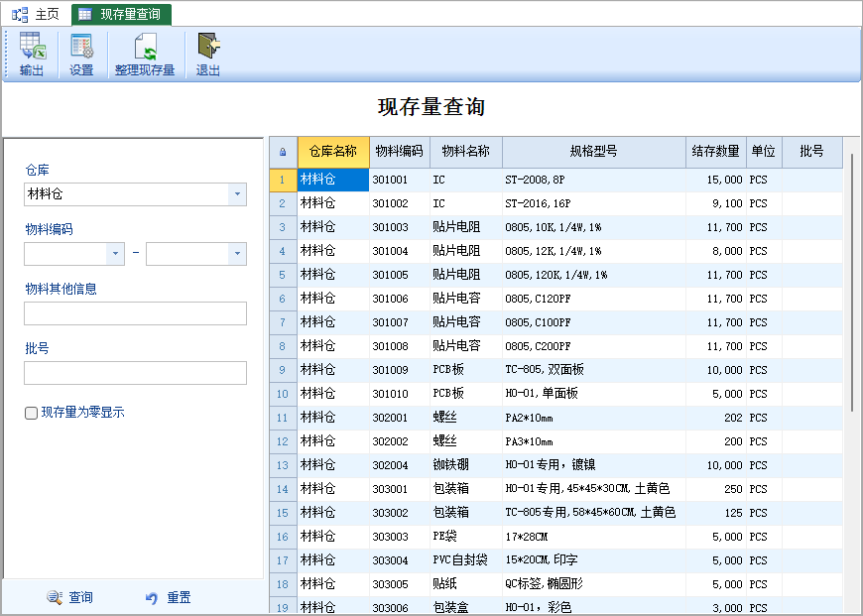Click cell PA3*10mm

point(594,441)
